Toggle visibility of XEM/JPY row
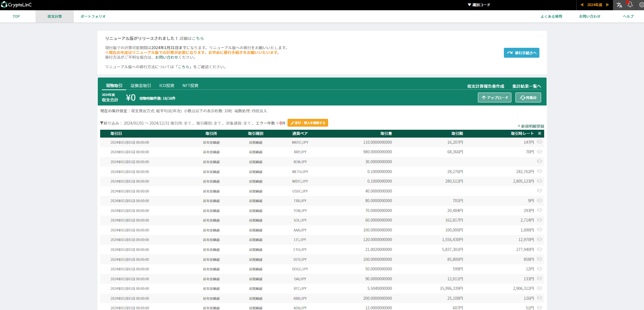The height and width of the screenshot is (310, 644). [539, 161]
